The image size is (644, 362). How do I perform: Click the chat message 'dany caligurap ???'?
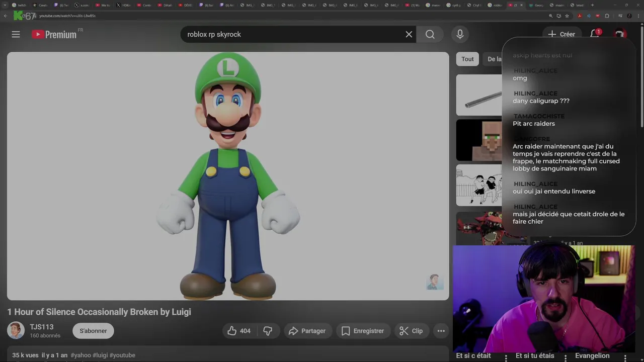point(541,101)
